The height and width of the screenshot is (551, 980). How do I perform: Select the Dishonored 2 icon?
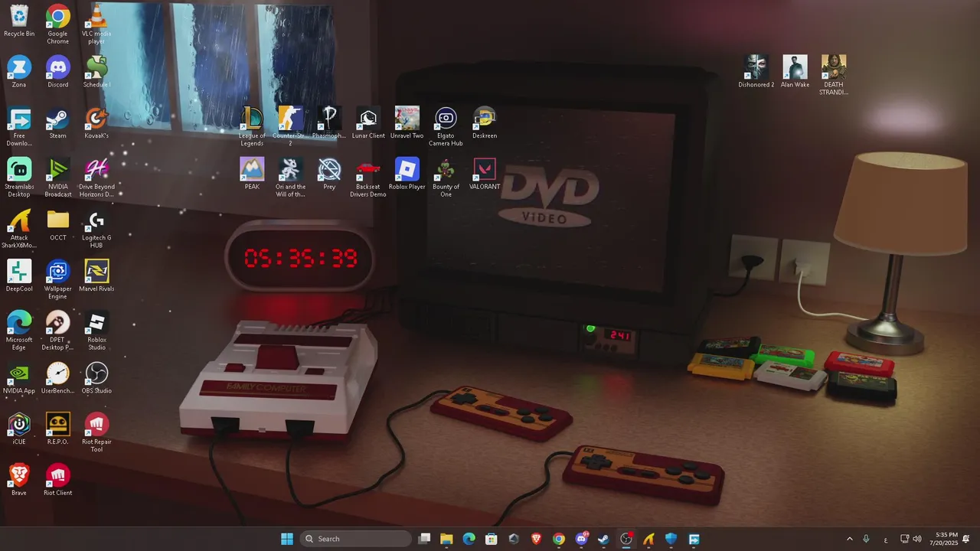756,72
